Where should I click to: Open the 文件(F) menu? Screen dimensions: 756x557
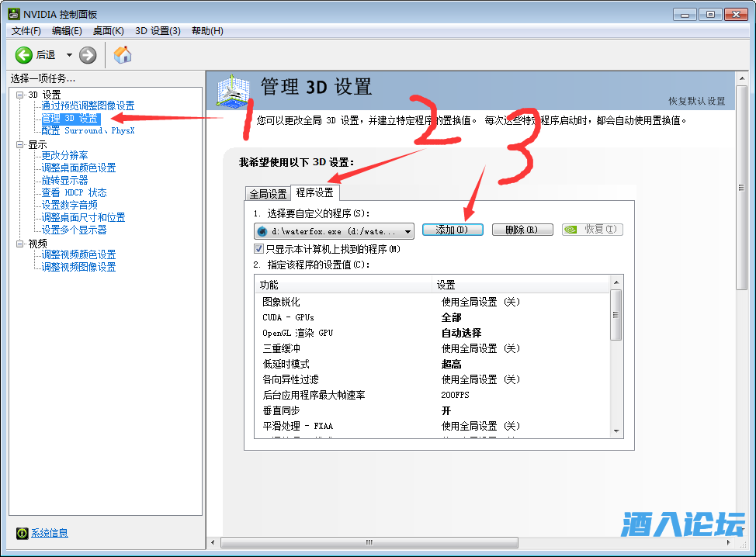click(26, 31)
